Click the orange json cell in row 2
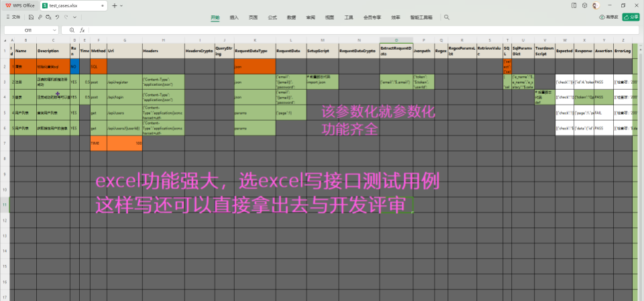This screenshot has width=644, height=301. [x=255, y=66]
